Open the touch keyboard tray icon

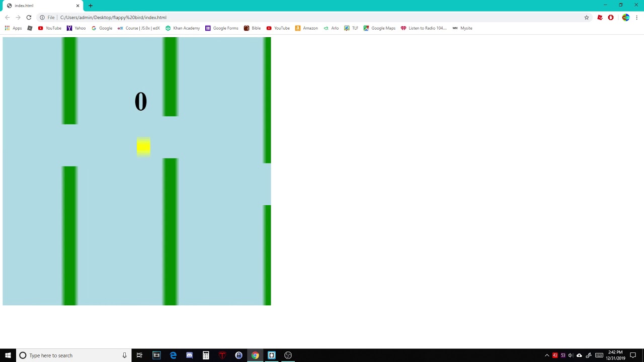coord(599,355)
